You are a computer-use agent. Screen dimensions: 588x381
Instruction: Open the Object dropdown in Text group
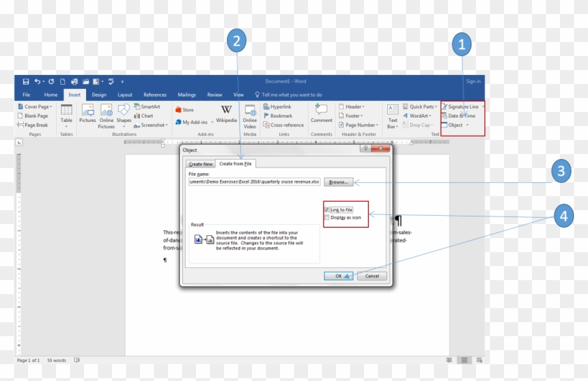(468, 125)
